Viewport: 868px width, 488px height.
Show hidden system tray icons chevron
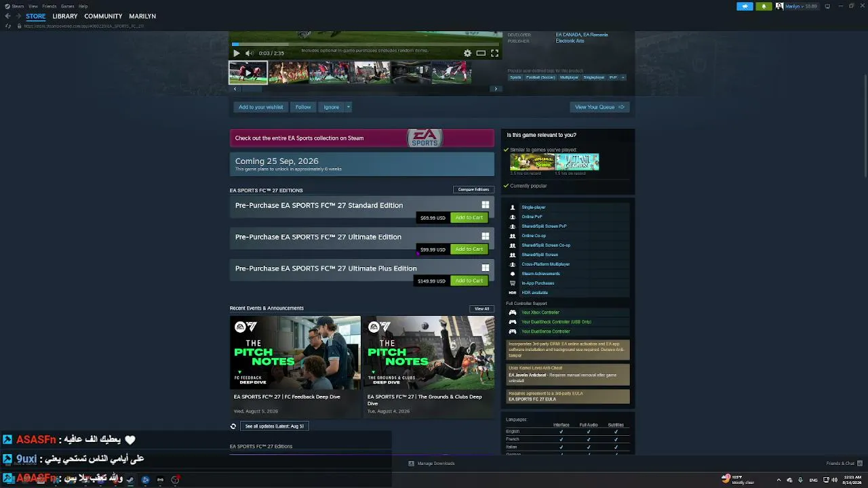point(778,480)
